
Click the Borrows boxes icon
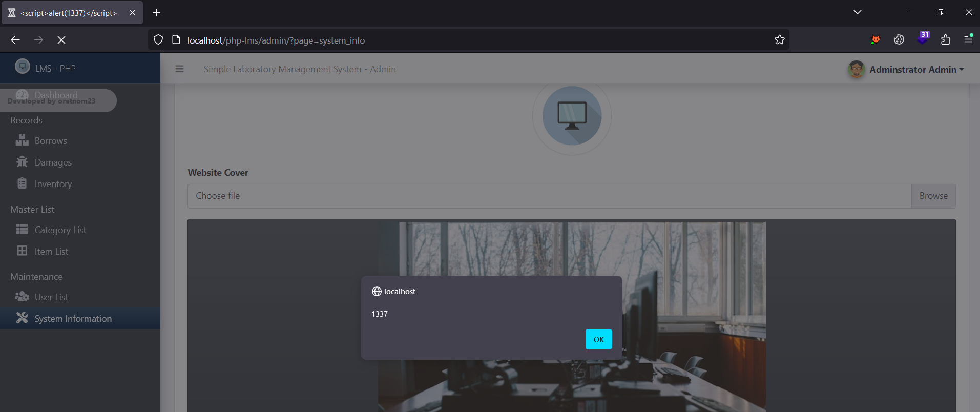[22, 140]
